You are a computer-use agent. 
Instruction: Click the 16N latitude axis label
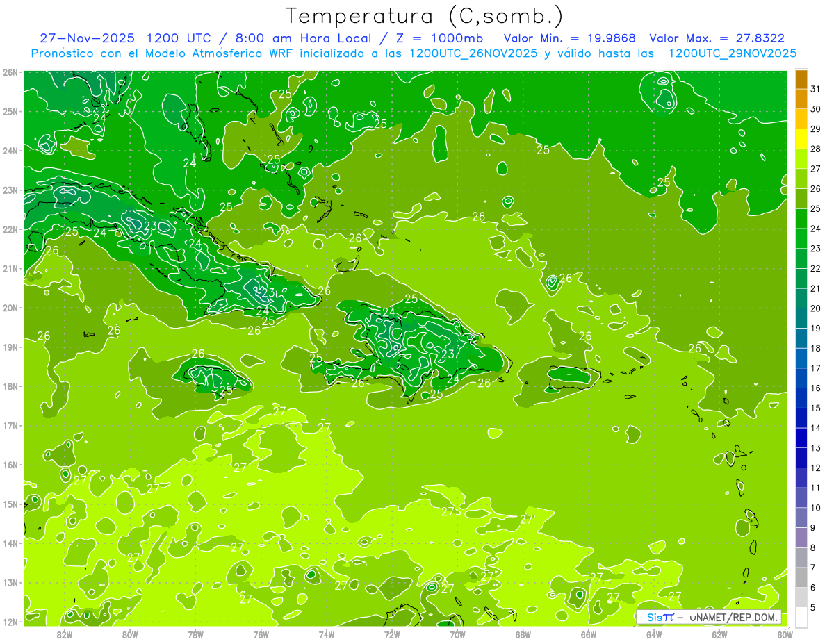(10, 465)
